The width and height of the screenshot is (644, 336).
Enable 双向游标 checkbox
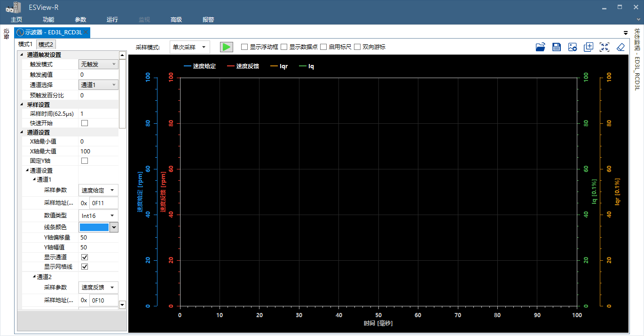point(357,47)
